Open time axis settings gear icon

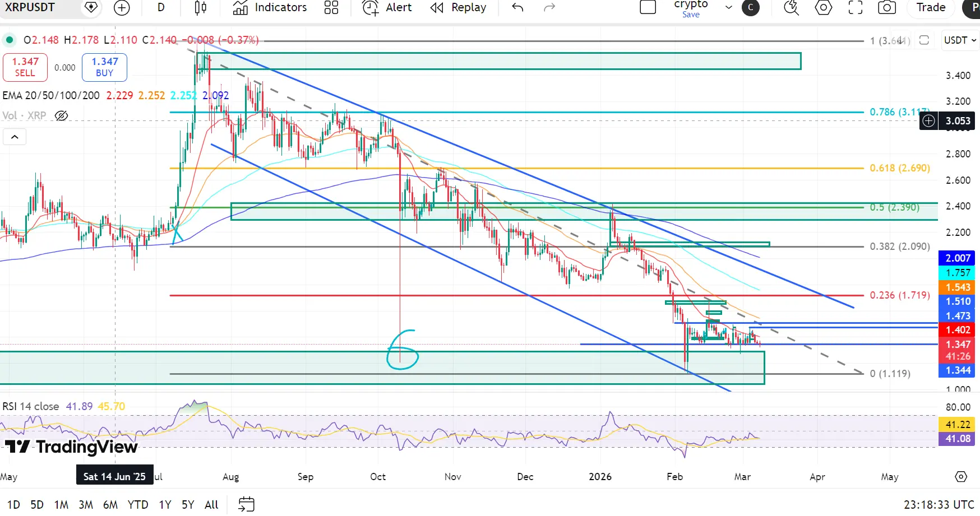961,477
